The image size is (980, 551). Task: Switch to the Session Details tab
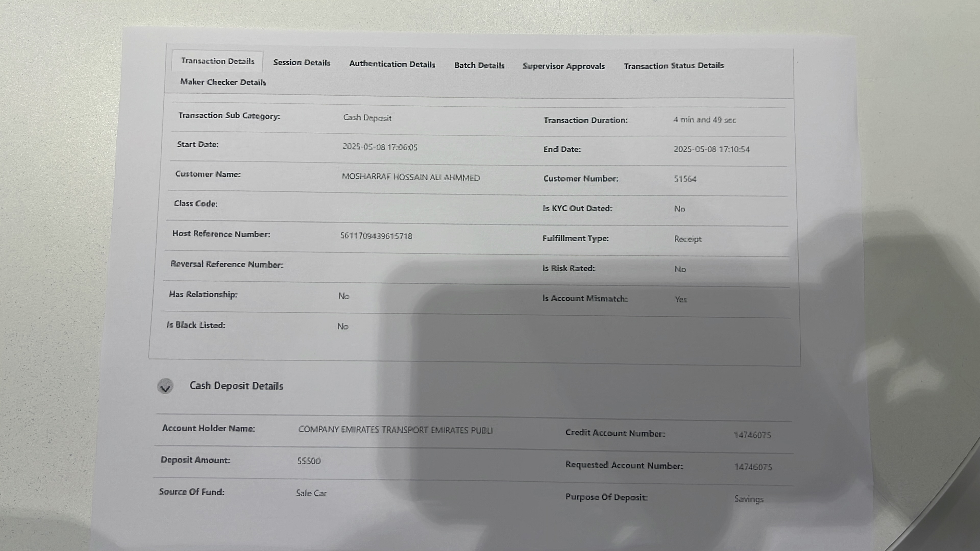[302, 63]
